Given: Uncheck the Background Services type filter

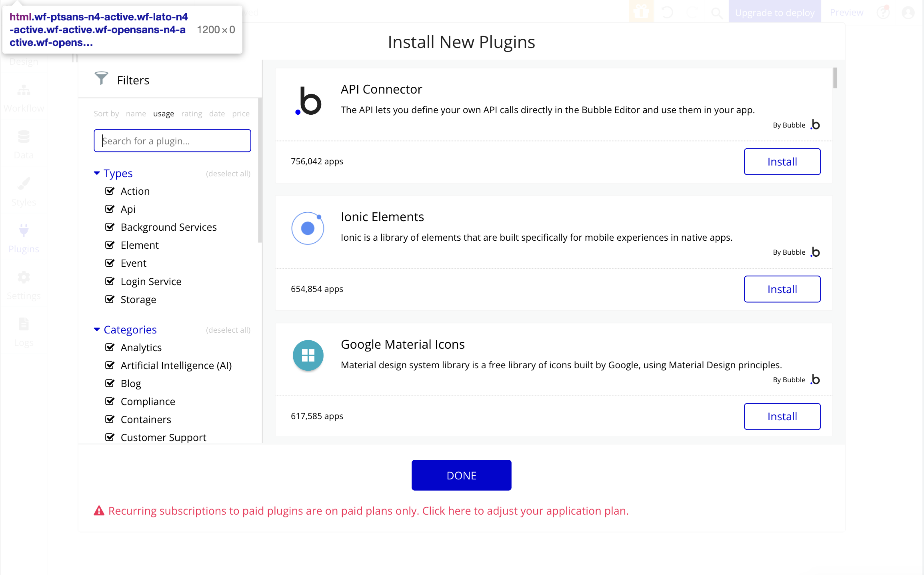Looking at the screenshot, I should [110, 227].
